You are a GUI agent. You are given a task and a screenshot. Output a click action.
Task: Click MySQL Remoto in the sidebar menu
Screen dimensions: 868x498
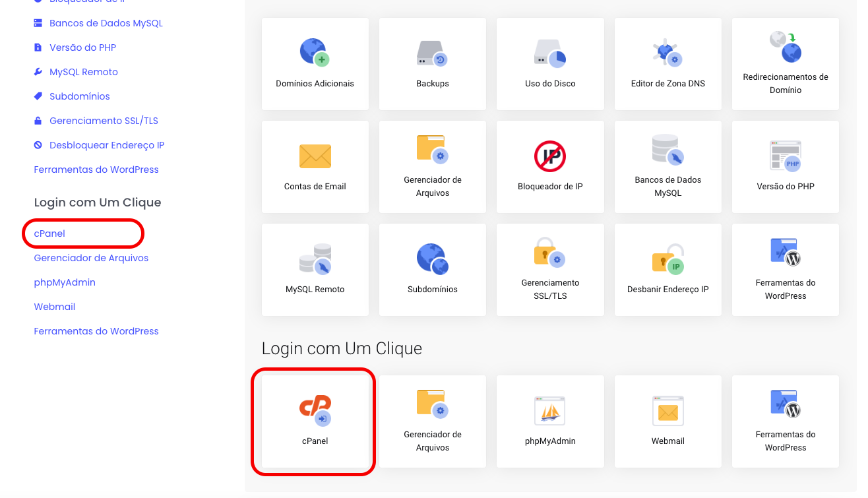[x=83, y=72]
